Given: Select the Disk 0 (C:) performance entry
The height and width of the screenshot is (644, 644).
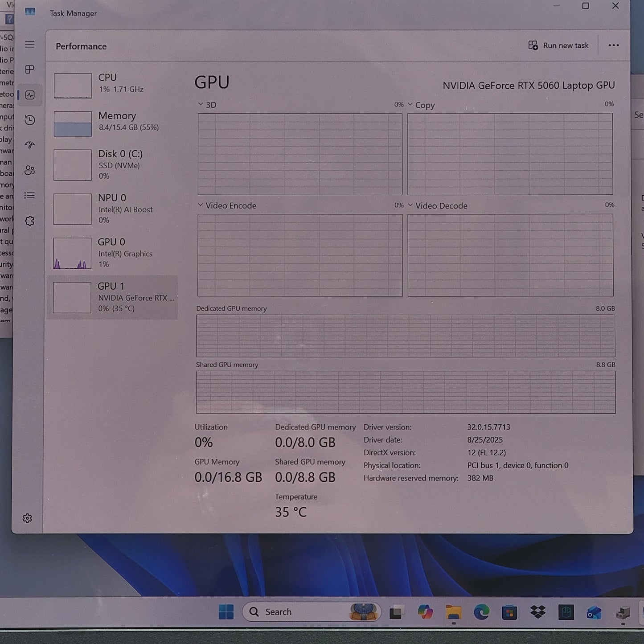Looking at the screenshot, I should click(x=113, y=164).
